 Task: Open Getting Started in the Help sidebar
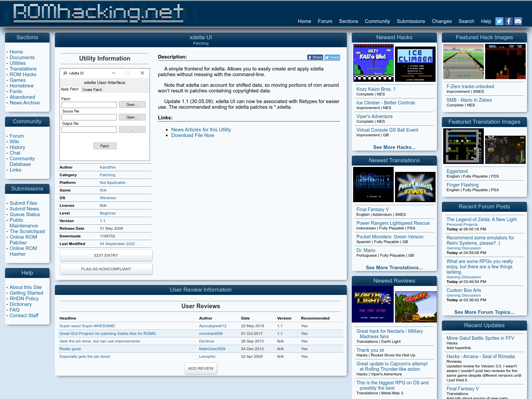coord(26,293)
